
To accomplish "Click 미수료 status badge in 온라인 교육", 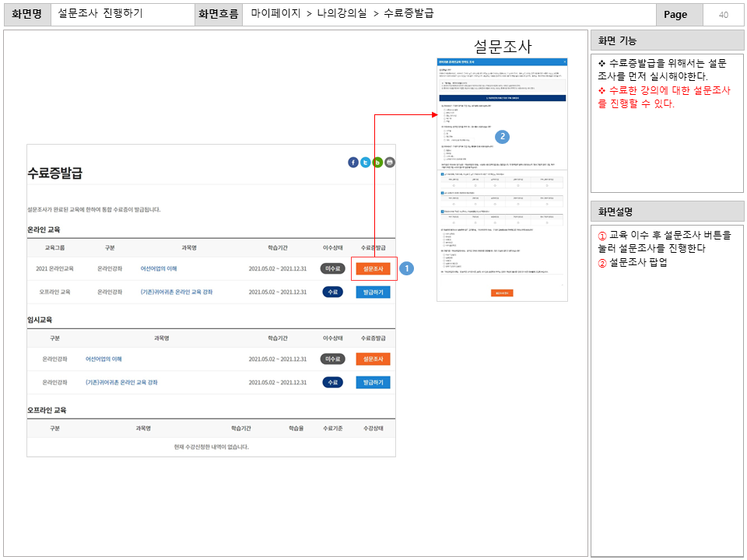I will [332, 268].
